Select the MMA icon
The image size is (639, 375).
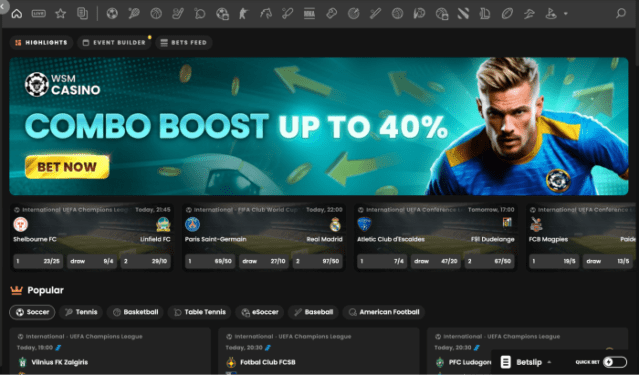coord(309,13)
